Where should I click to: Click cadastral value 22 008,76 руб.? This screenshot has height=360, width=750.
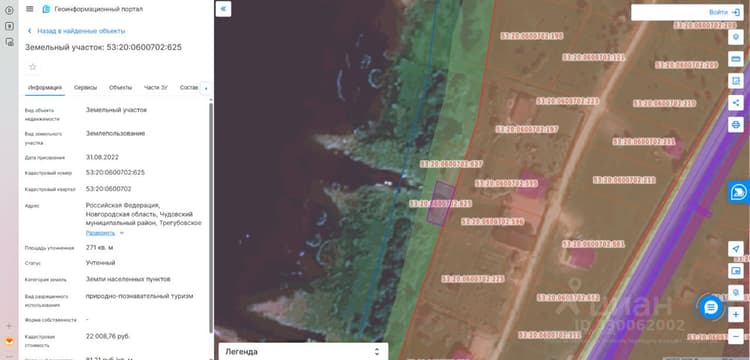108,337
